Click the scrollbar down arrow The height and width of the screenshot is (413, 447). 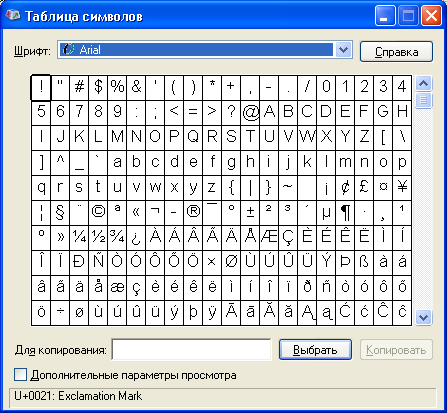(424, 317)
